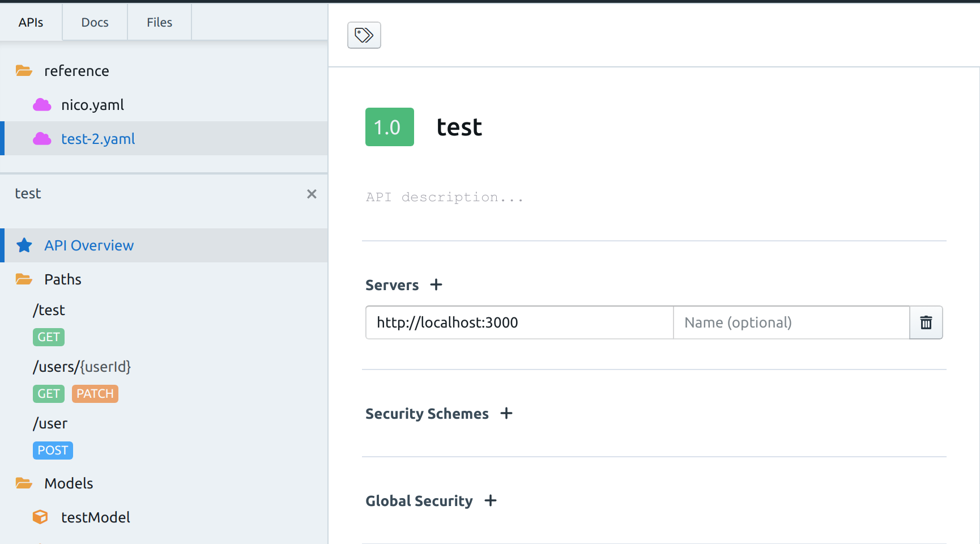Select the GET method badge under /test
Image resolution: width=980 pixels, height=544 pixels.
(48, 337)
